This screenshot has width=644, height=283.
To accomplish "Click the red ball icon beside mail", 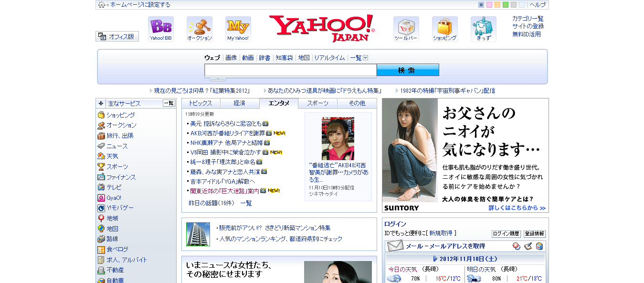I will pos(517,246).
